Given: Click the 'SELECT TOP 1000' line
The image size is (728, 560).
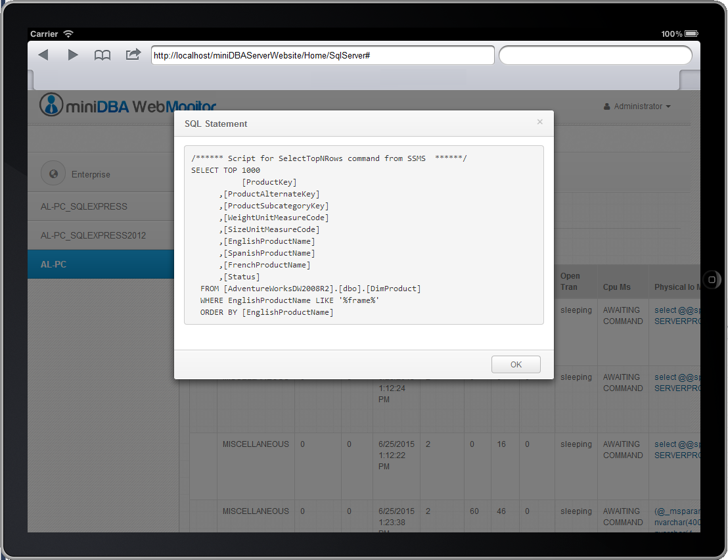Looking at the screenshot, I should [225, 170].
